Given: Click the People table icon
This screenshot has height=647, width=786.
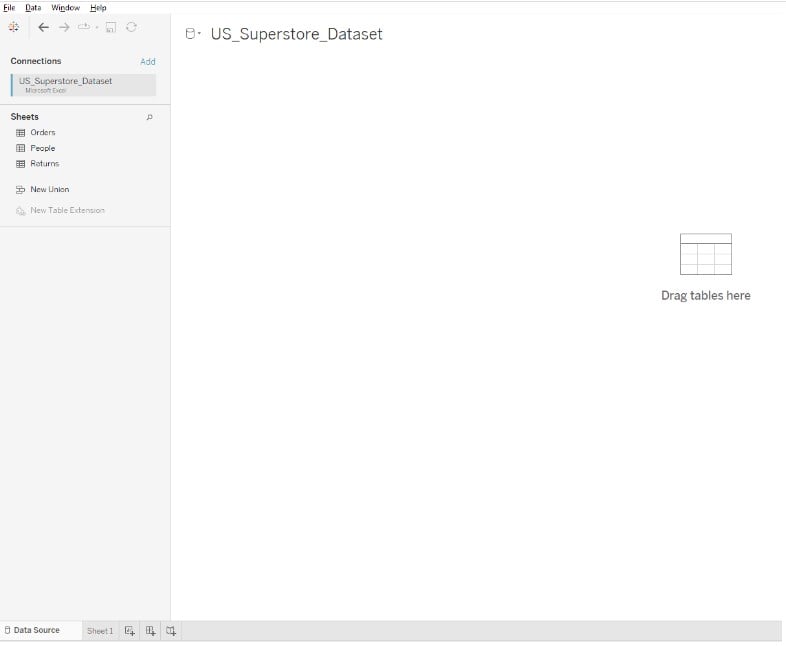Looking at the screenshot, I should (x=21, y=148).
